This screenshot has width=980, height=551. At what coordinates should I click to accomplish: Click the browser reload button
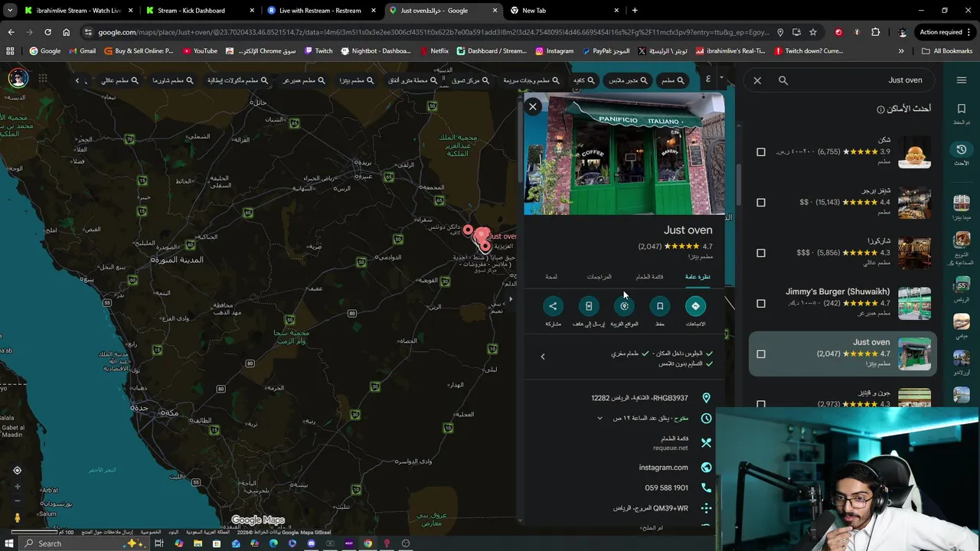(47, 32)
